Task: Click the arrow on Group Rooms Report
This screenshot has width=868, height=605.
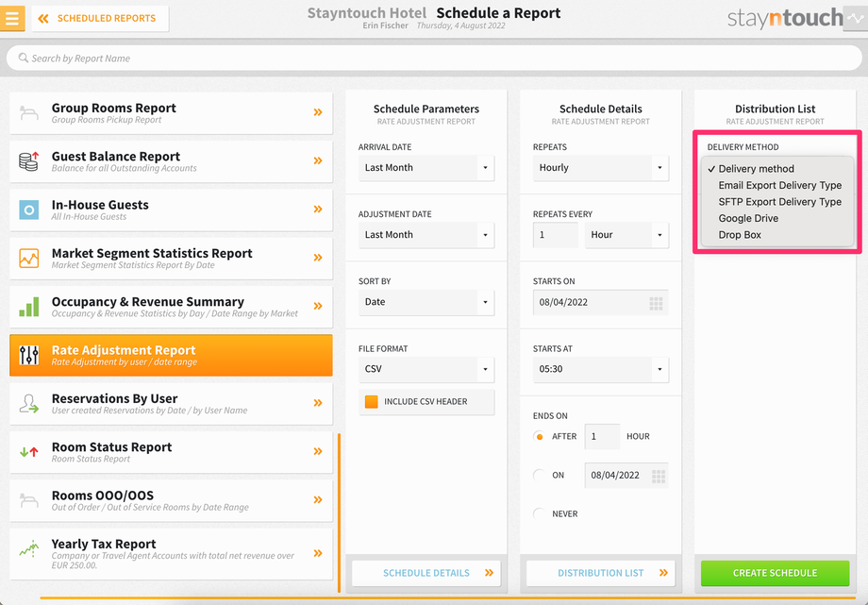Action: tap(318, 112)
